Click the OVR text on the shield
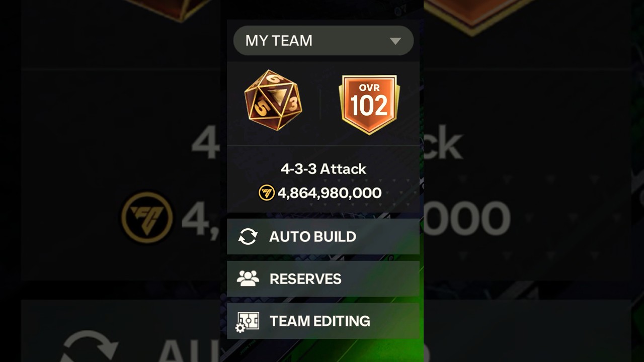Viewport: 644px width, 362px height. 369,88
